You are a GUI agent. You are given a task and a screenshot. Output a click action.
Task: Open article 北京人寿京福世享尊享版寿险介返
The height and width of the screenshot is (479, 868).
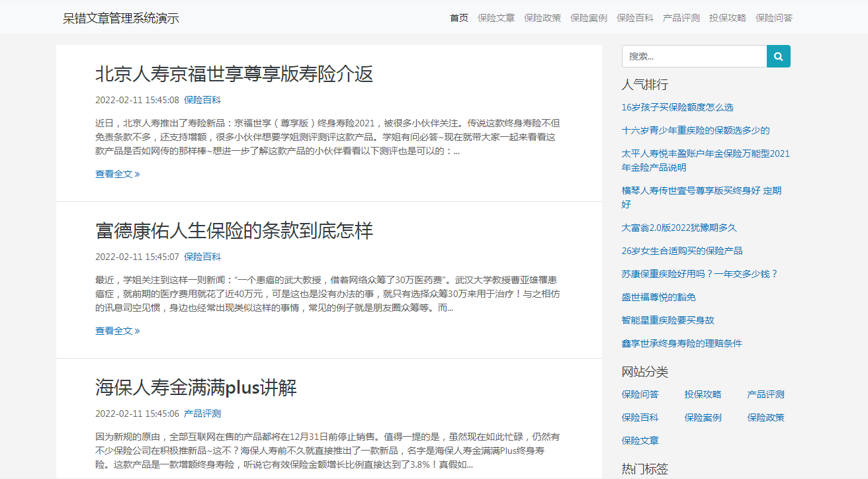[234, 73]
